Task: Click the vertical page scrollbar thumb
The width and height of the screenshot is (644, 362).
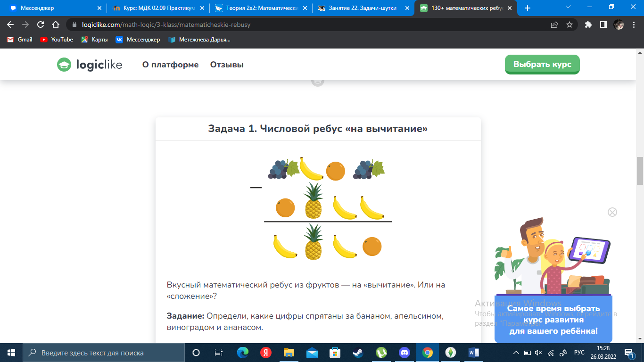Action: click(x=640, y=171)
